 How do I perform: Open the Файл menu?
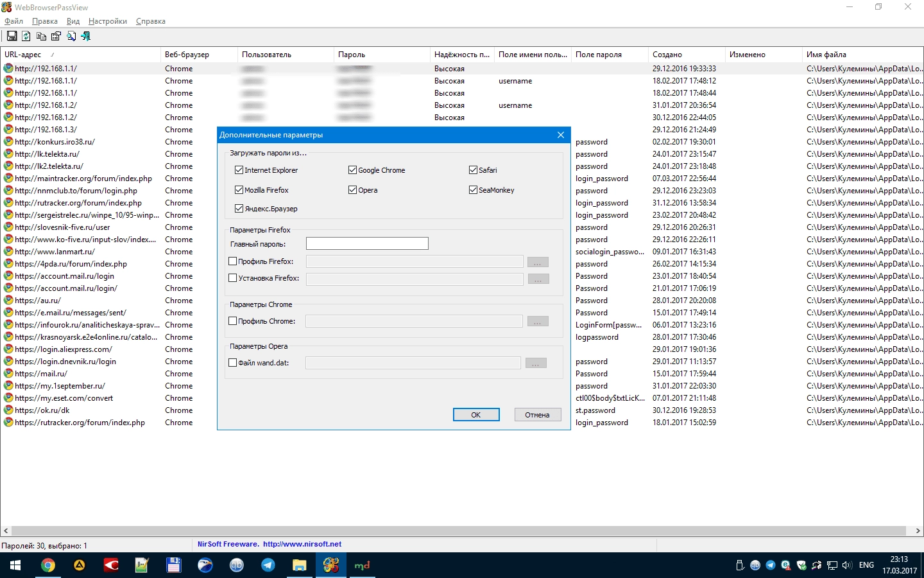click(x=13, y=21)
